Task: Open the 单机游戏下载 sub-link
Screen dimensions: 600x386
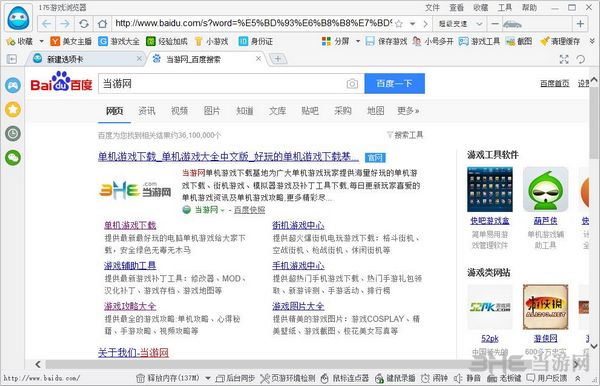Action: coord(130,225)
